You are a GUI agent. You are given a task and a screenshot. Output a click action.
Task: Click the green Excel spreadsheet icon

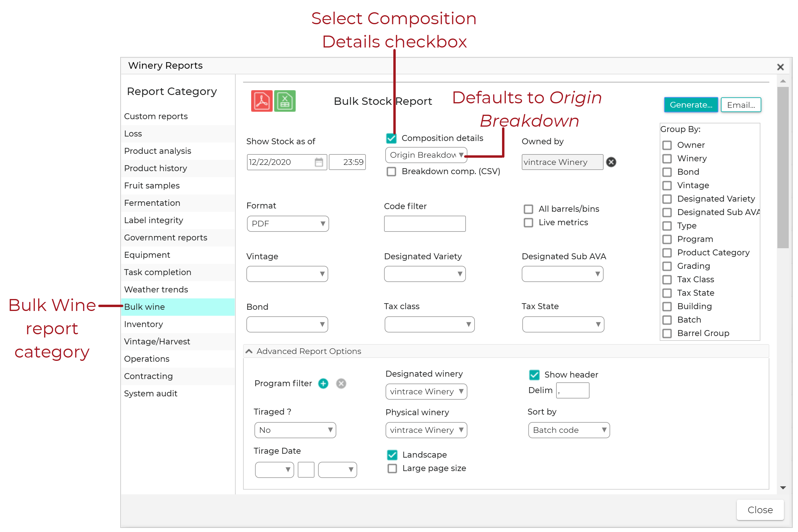284,101
